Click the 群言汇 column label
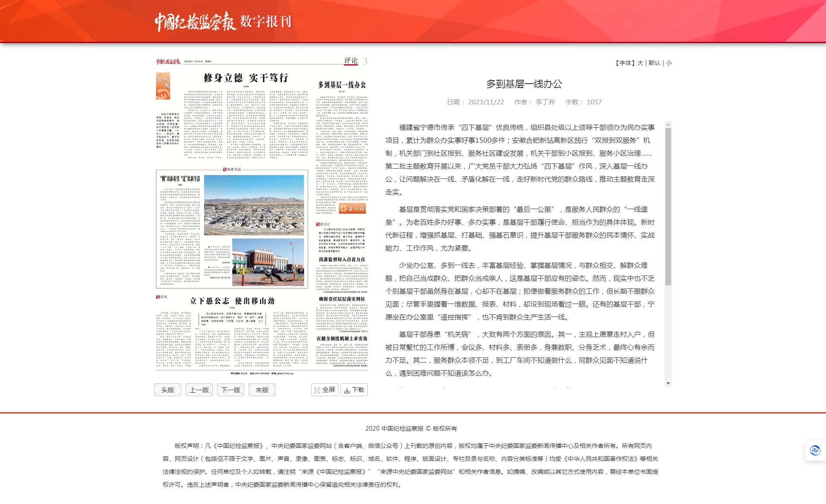The width and height of the screenshot is (826, 504). [x=323, y=224]
